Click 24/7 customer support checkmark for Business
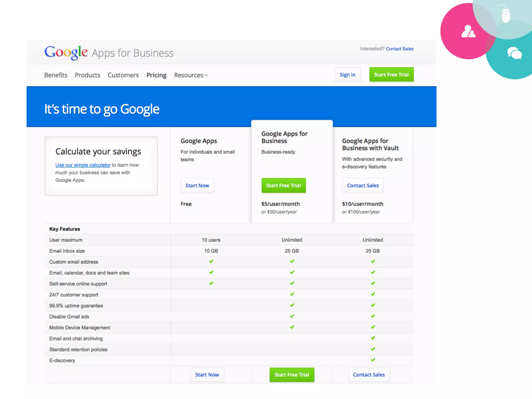The height and width of the screenshot is (399, 532). (x=292, y=294)
